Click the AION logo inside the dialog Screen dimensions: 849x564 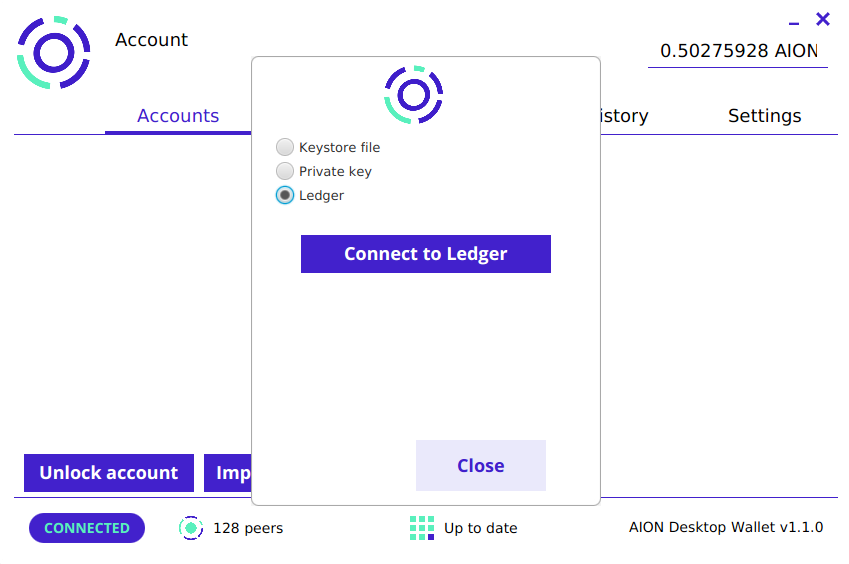414,95
